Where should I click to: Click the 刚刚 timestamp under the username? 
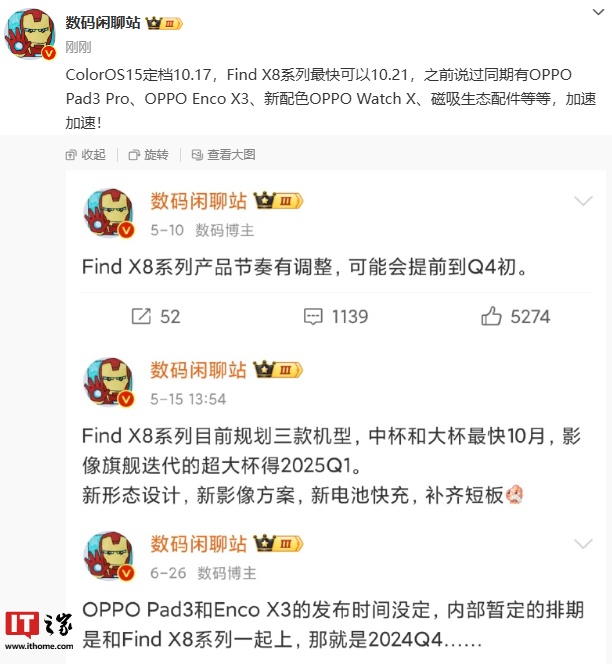tap(78, 47)
